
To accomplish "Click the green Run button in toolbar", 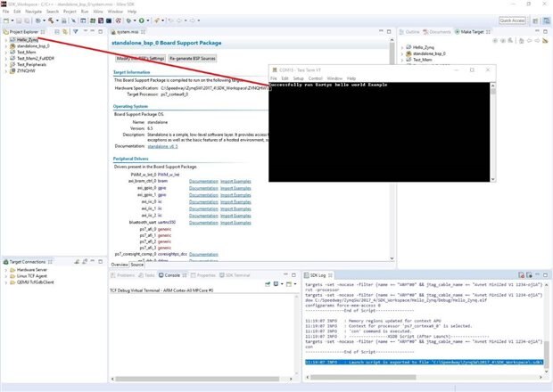I will pos(140,20).
